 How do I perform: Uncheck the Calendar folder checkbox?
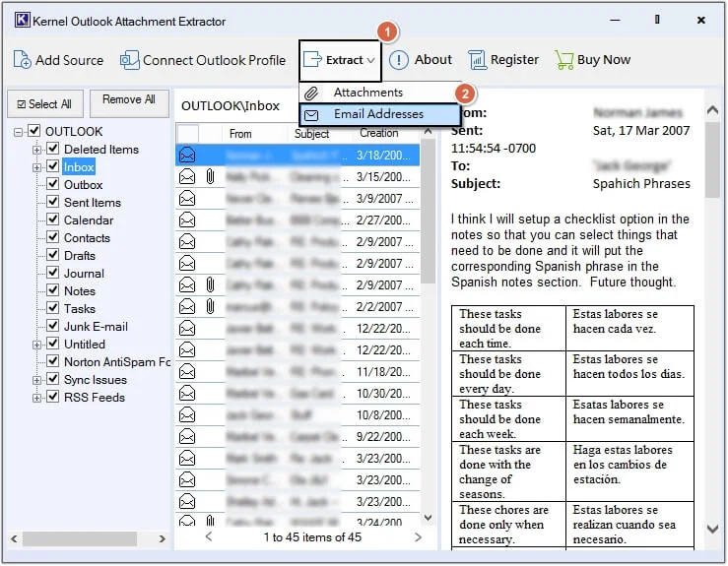tap(53, 220)
